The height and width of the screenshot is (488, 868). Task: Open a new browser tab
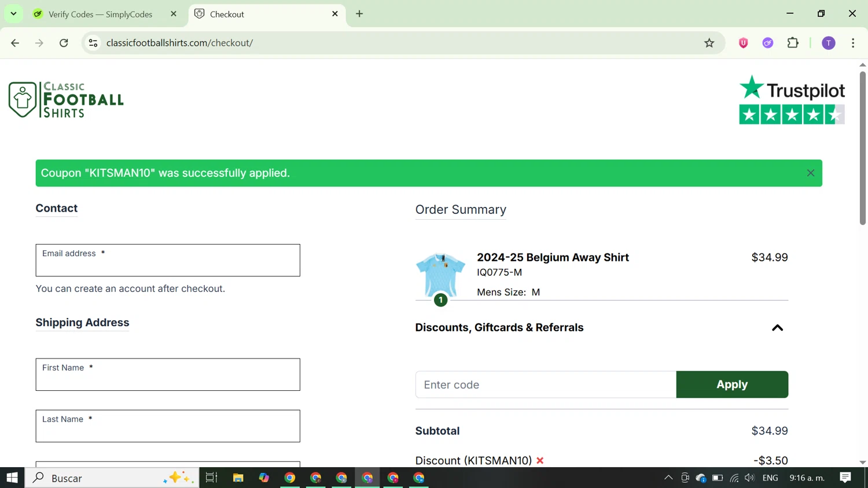(x=359, y=14)
